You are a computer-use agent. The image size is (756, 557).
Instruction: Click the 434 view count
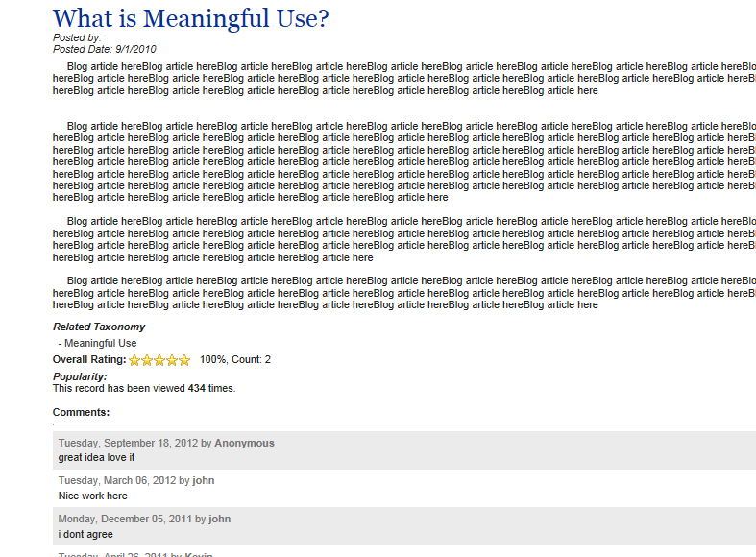197,388
